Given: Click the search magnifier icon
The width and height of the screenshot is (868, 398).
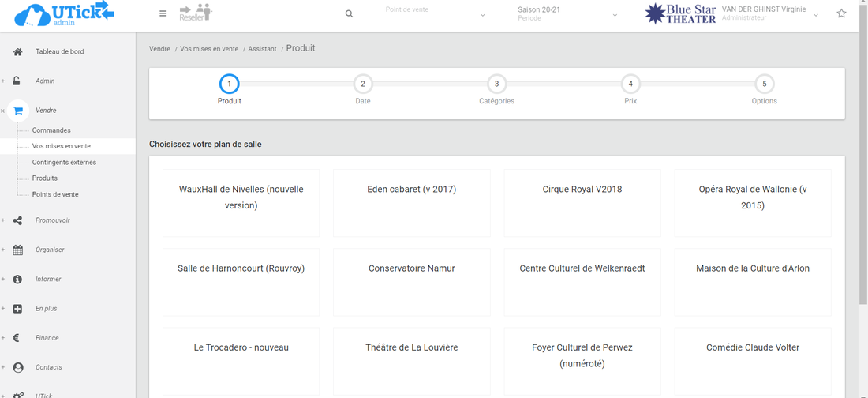Looking at the screenshot, I should tap(349, 13).
